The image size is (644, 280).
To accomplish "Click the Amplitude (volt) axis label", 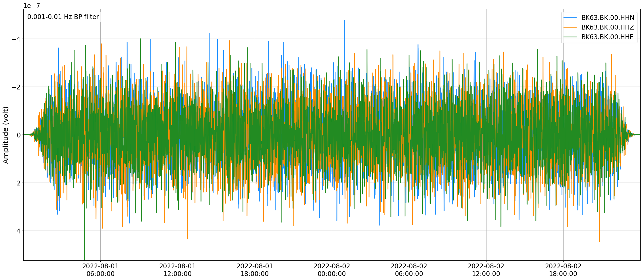I will pos(6,135).
